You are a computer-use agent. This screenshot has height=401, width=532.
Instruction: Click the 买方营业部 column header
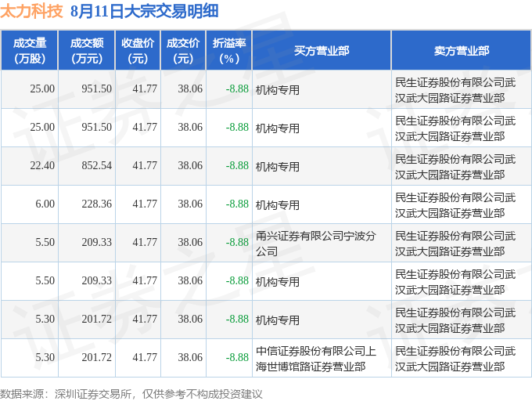(322, 50)
